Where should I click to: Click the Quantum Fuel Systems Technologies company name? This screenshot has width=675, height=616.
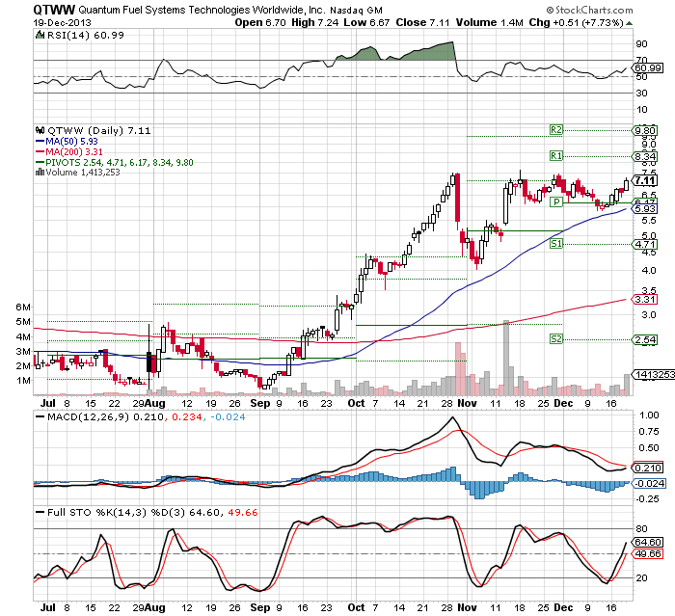pos(202,10)
